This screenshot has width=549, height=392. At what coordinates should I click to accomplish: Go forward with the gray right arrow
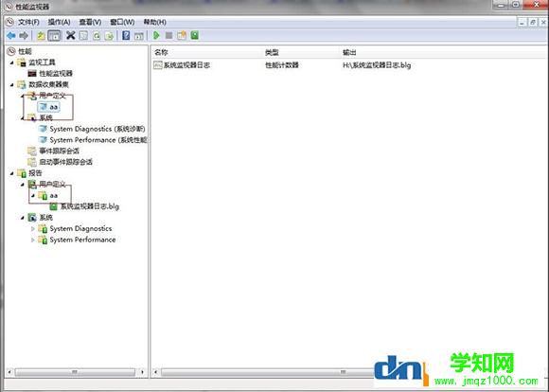[x=24, y=35]
